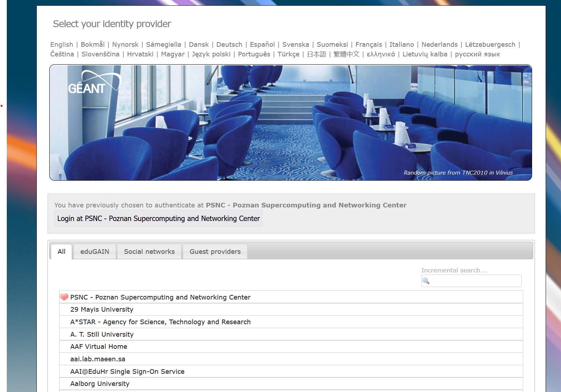Switch language to Nederlands
561x392 pixels.
tap(440, 45)
